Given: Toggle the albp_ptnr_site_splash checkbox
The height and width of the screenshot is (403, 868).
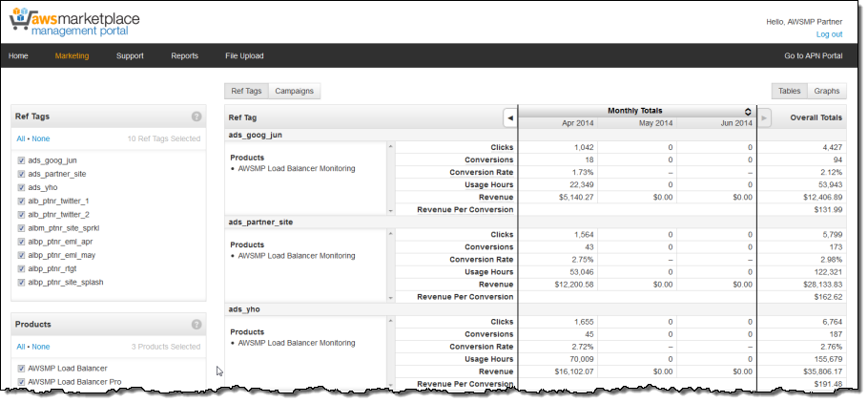Looking at the screenshot, I should (x=21, y=282).
